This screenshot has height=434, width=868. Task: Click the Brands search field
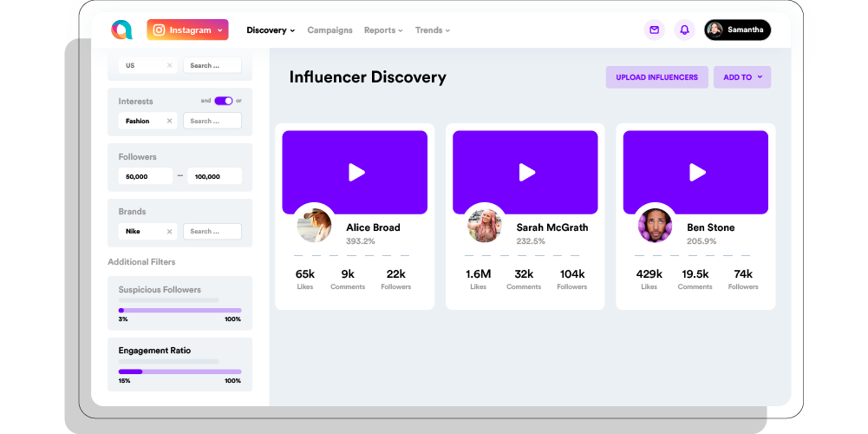tap(212, 231)
